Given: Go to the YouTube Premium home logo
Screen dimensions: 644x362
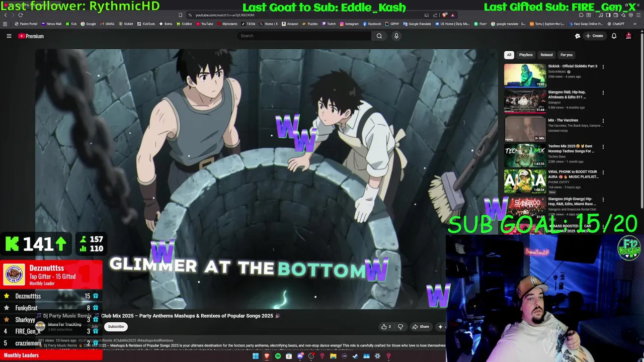Looking at the screenshot, I should pos(31,36).
